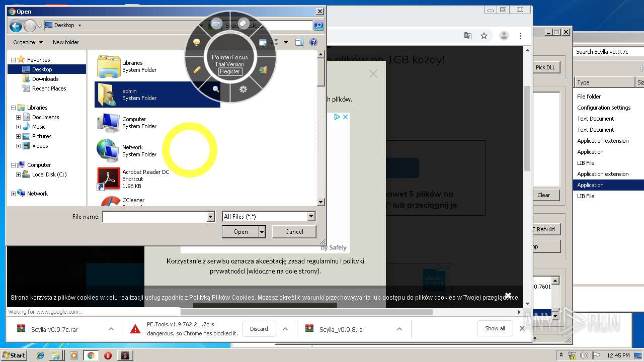
Task: Select Desktop under Favorites
Action: tap(42, 69)
